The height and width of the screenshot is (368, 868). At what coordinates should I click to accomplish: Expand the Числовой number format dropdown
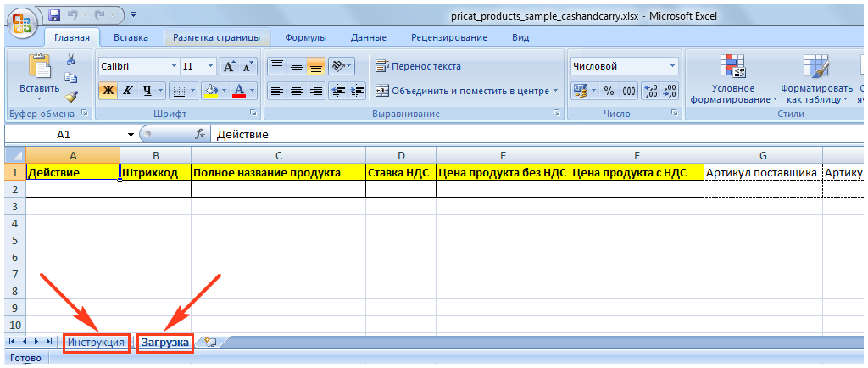tap(673, 66)
